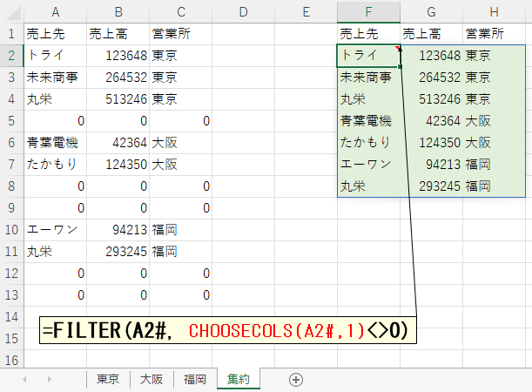Viewport: 532px width, 392px height.
Task: Click cell C6 containing 大阪
Action: [181, 143]
